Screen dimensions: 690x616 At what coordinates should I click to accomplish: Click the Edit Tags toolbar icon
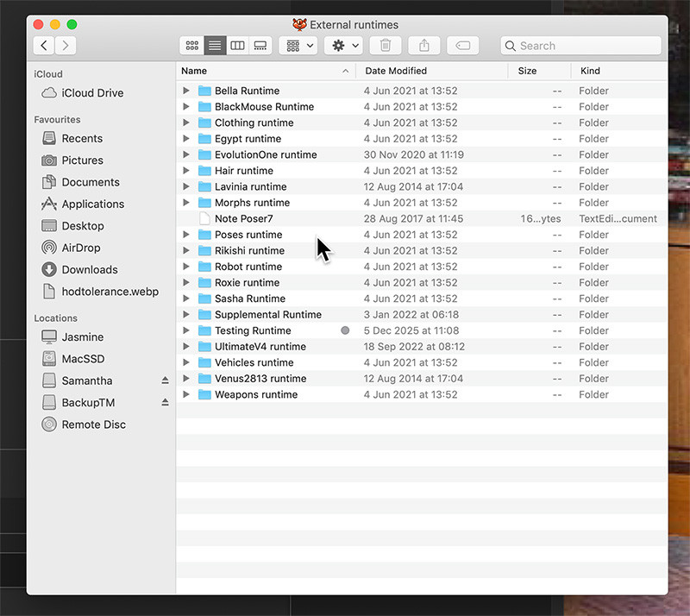click(463, 46)
